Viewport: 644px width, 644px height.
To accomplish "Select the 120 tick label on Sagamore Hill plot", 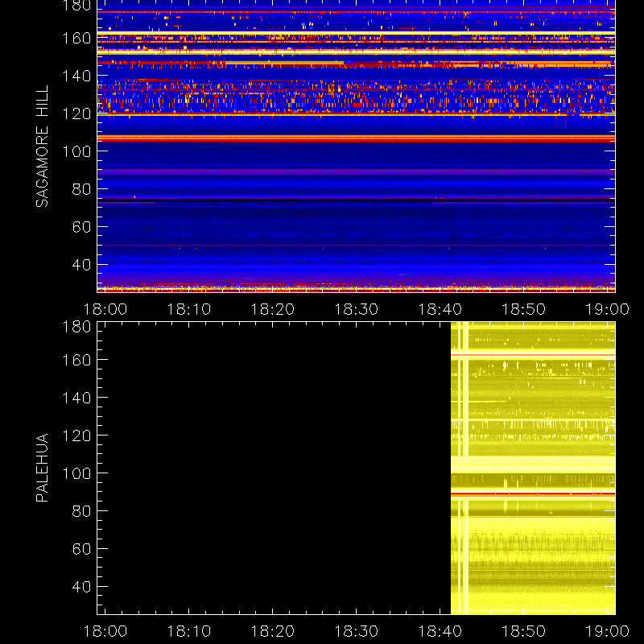I will coord(76,114).
